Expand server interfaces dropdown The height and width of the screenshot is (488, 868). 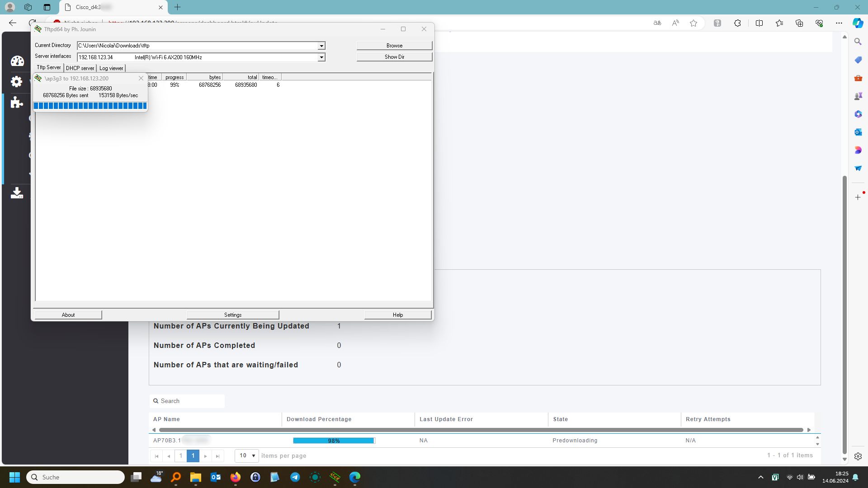click(x=321, y=57)
